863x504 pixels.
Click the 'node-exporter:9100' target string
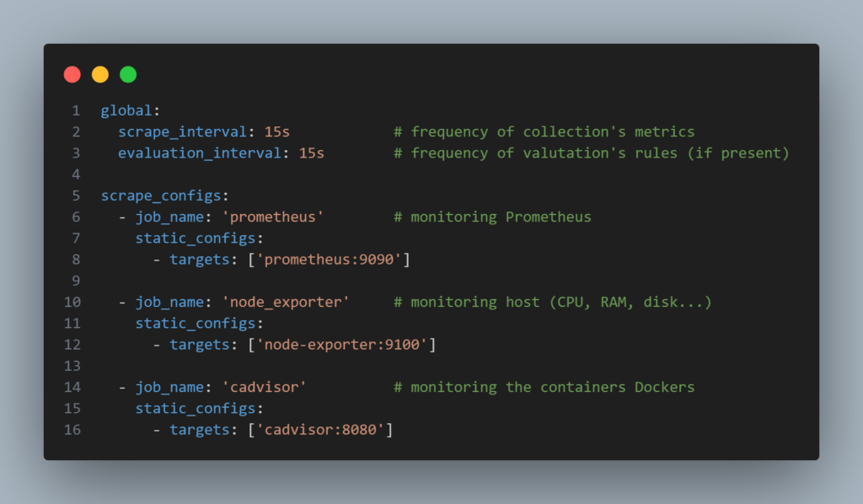click(x=346, y=345)
